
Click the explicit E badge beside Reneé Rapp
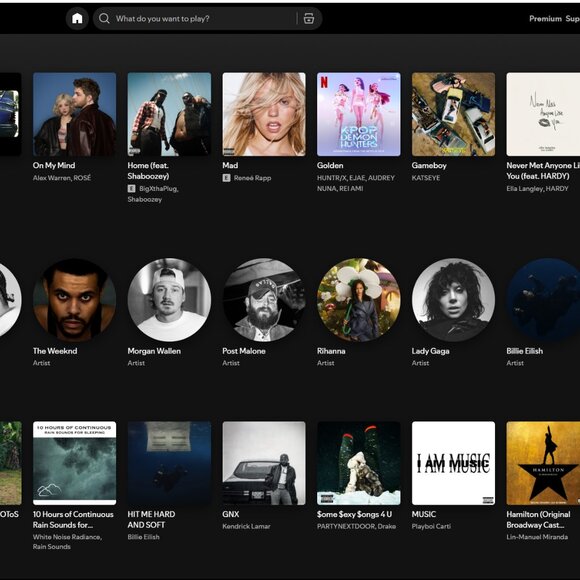click(x=226, y=178)
